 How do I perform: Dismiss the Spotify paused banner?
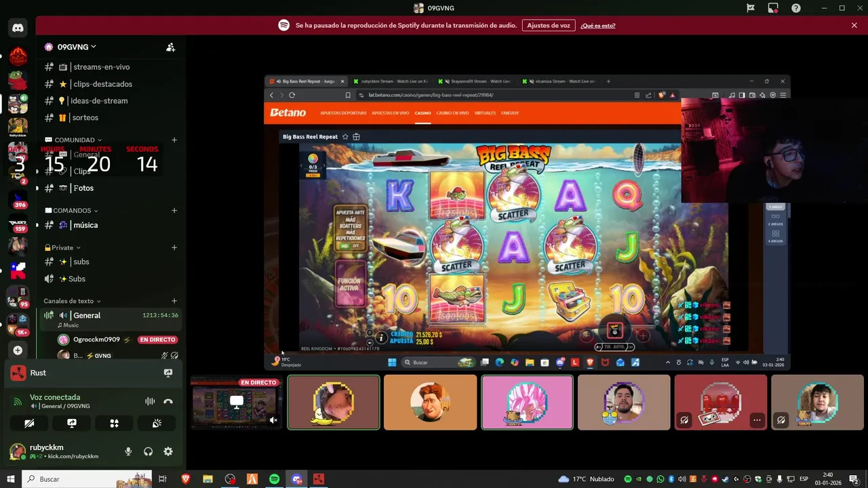click(x=854, y=25)
